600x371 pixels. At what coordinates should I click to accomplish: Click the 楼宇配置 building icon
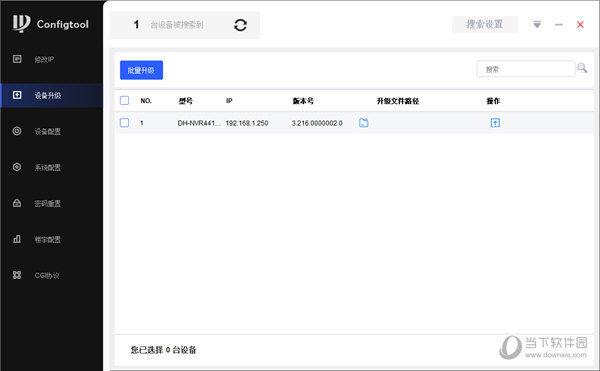coord(17,239)
